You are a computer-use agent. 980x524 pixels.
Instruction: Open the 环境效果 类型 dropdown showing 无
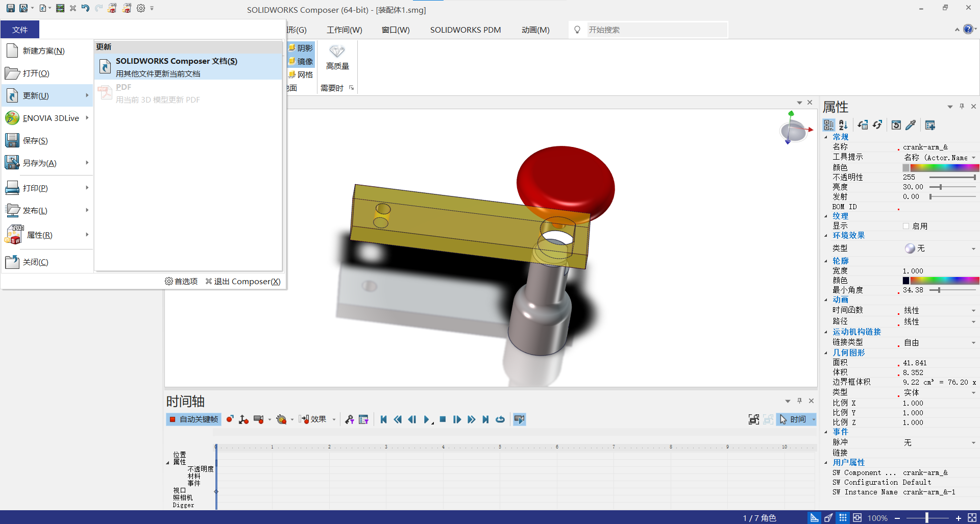tap(973, 248)
